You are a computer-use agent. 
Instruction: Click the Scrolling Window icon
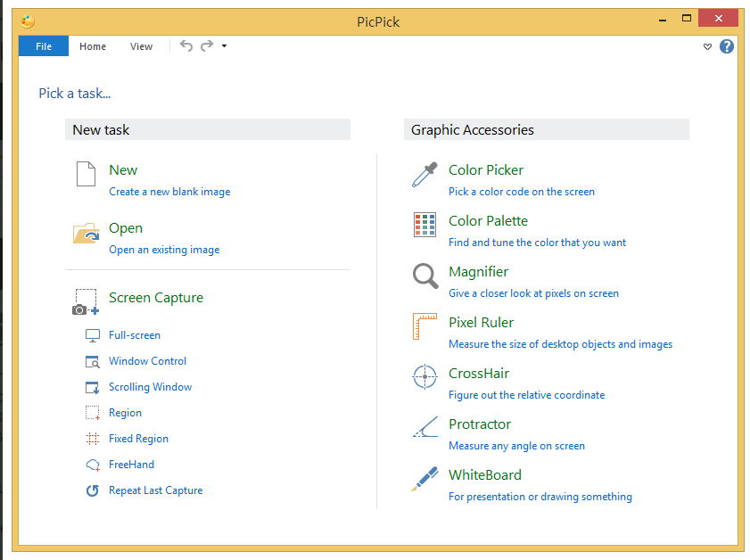coord(93,387)
